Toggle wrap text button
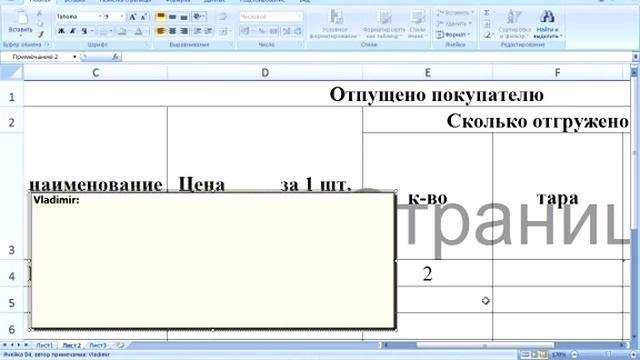Image resolution: width=640 pixels, height=360 pixels. pyautogui.click(x=223, y=17)
